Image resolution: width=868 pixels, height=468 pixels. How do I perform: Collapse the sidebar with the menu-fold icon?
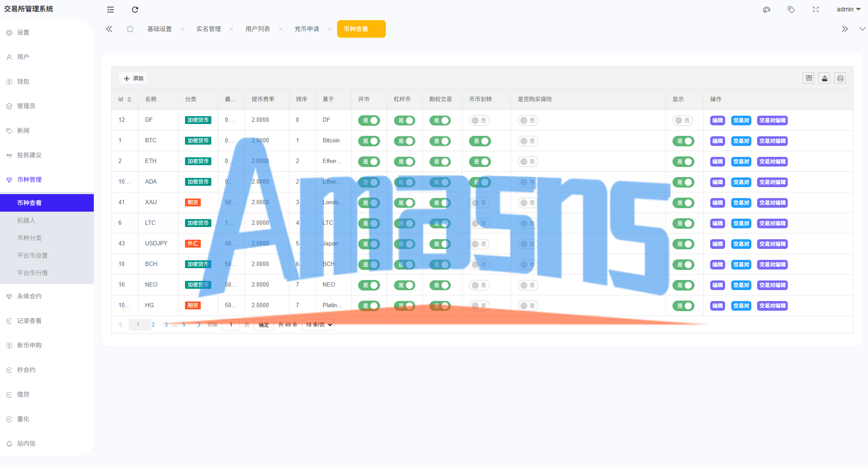click(x=110, y=10)
